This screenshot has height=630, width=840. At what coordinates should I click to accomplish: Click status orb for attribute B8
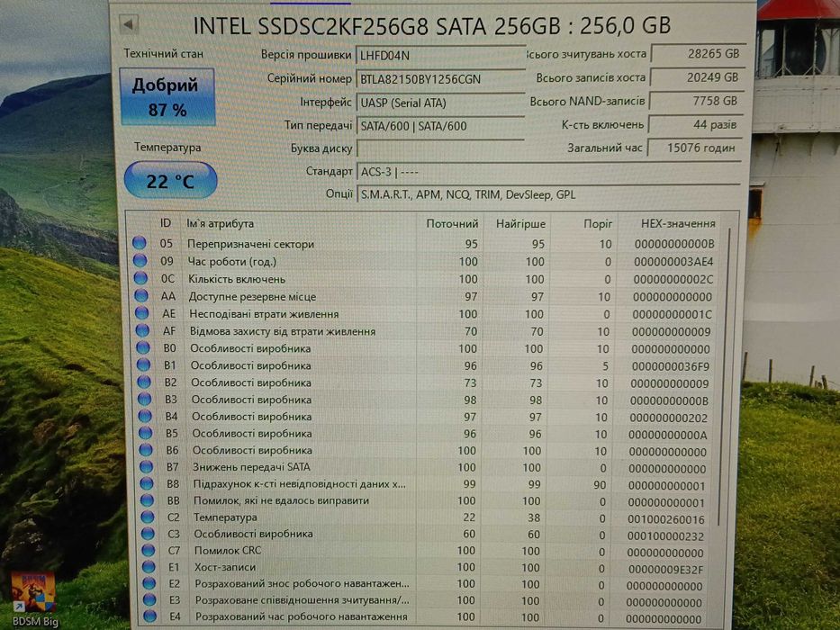click(x=147, y=483)
